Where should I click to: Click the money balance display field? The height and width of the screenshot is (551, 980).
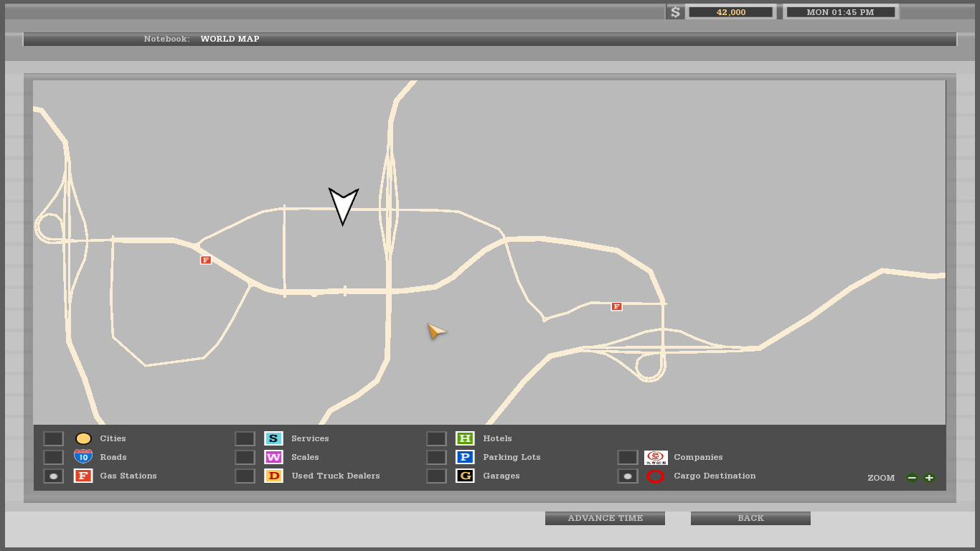click(730, 12)
